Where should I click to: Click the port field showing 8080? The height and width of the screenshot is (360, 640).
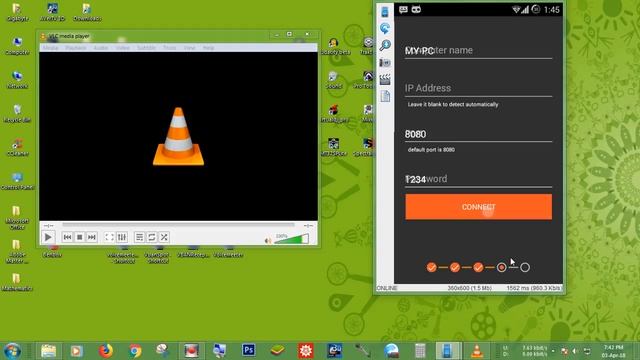point(478,134)
